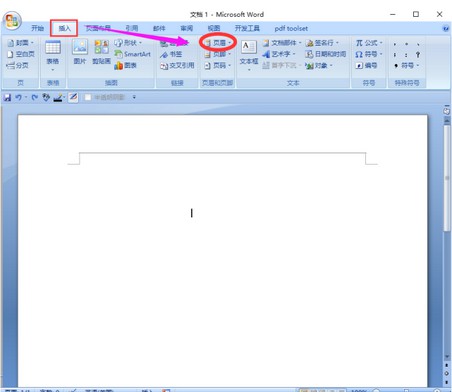Switch to the 开始 (Home) tab

click(38, 28)
